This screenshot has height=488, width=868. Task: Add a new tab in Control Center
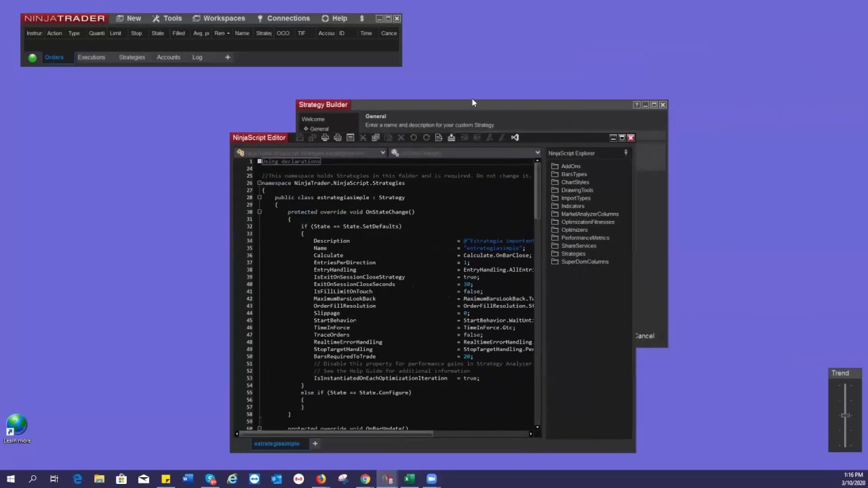[x=228, y=58]
